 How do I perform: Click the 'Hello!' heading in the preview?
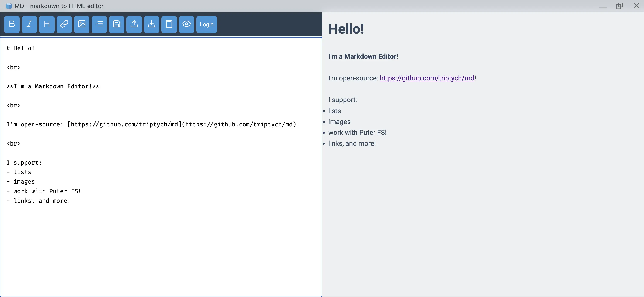(x=346, y=29)
